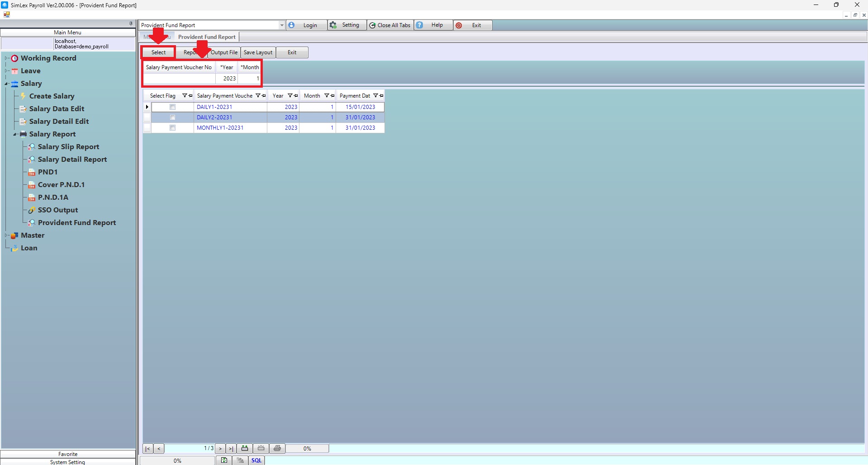Image resolution: width=868 pixels, height=465 pixels.
Task: Enable the checkbox for MONTHLY1-20231
Action: (x=172, y=128)
